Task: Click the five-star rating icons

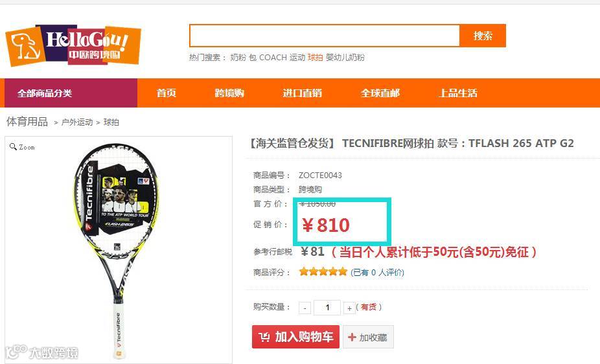Action: [323, 272]
